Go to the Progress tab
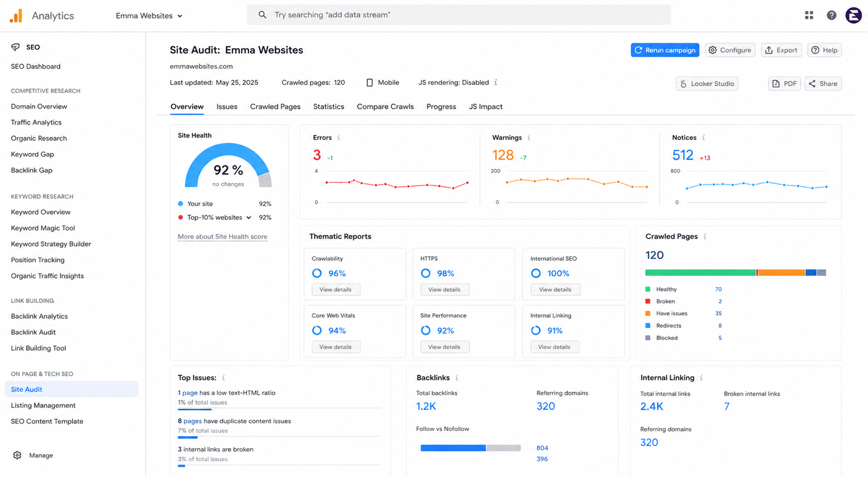 coord(441,107)
